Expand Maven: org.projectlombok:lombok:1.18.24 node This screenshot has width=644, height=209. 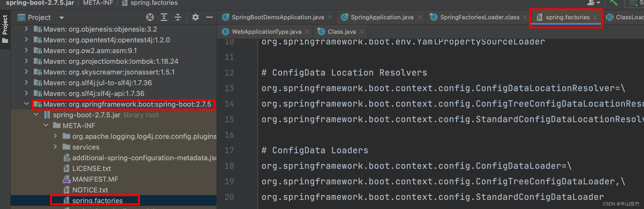(26, 61)
